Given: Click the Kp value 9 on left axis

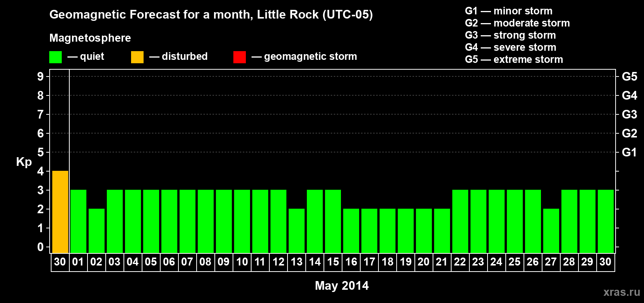Looking at the screenshot, I should click(41, 77).
